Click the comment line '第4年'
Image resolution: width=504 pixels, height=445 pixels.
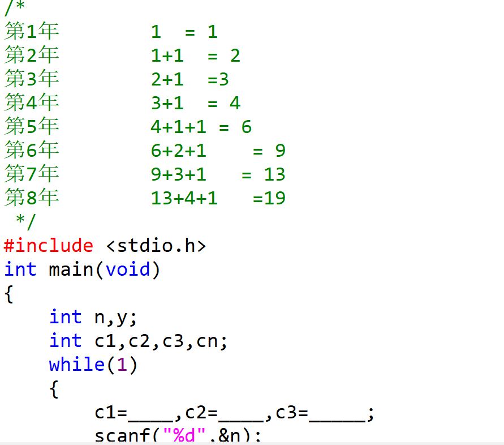32,102
